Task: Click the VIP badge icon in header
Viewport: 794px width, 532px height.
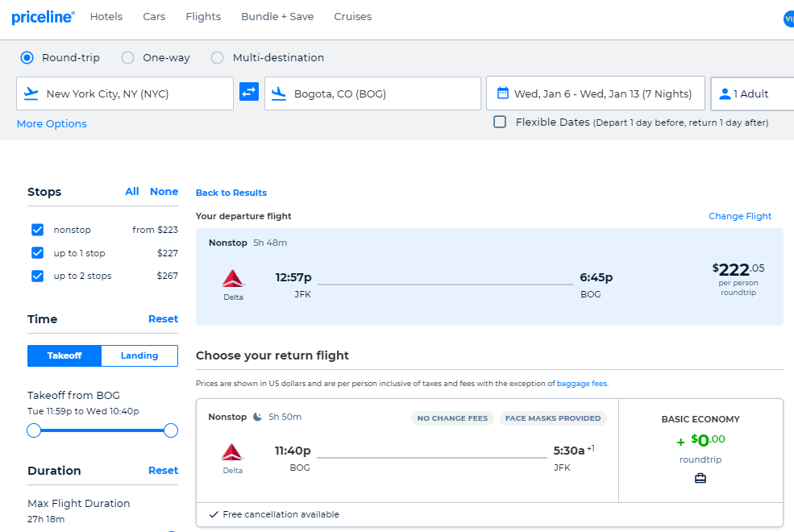Action: pos(788,19)
